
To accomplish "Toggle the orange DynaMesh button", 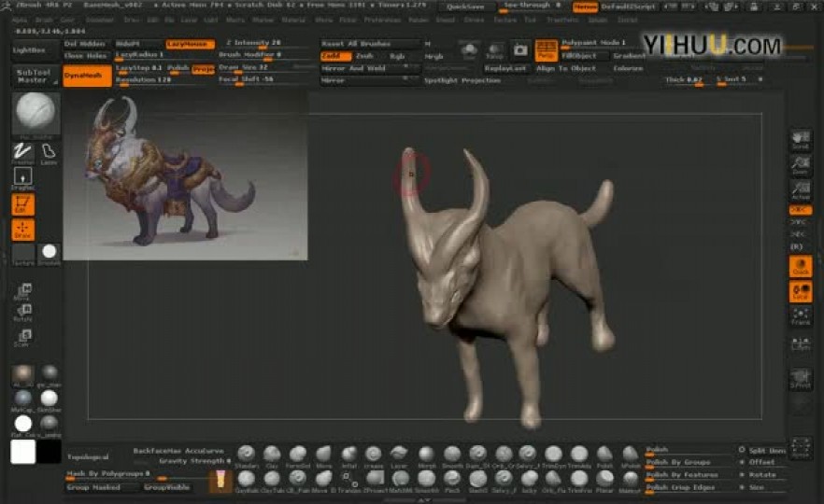I will (87, 76).
